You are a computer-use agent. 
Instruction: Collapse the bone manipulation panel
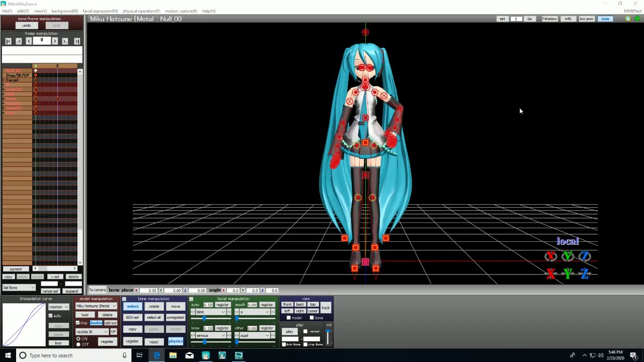124,299
